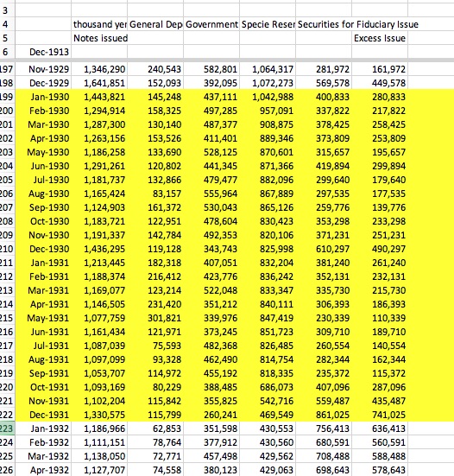The image size is (454, 476).
Task: Select cell with value 407,096
Action: click(324, 387)
